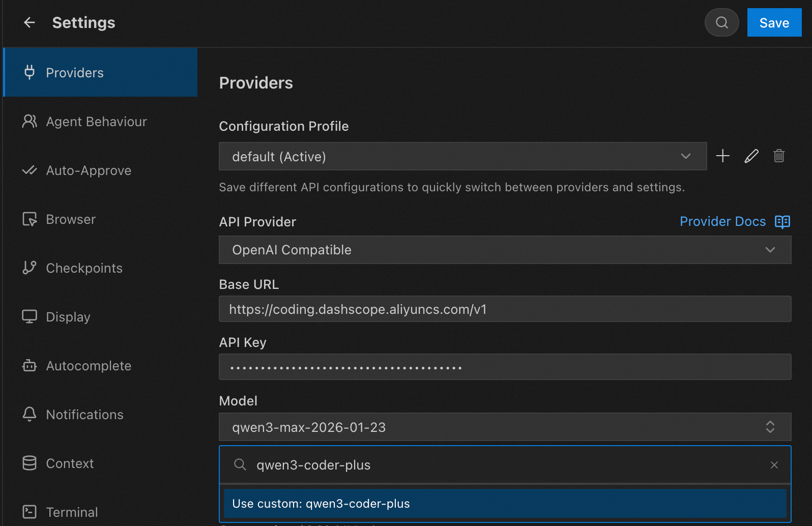Add a new configuration profile
Viewport: 812px width, 526px height.
tap(722, 156)
